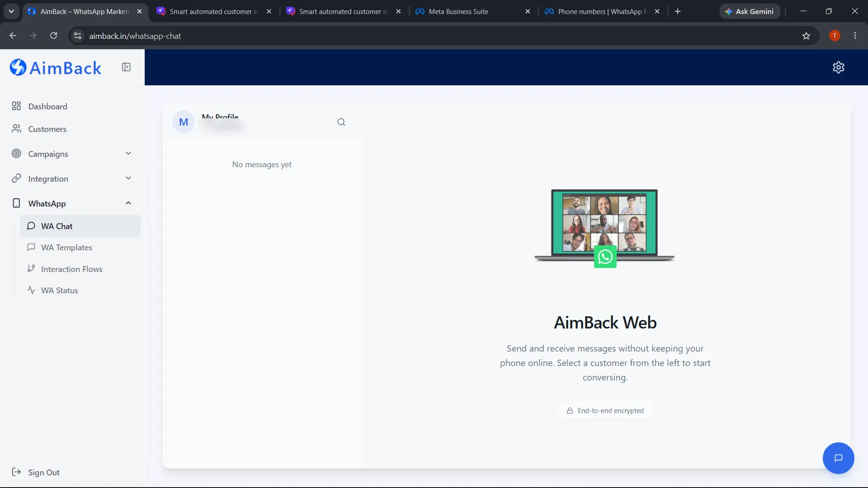Select WA Status submenu item
868x488 pixels.
coord(80,290)
